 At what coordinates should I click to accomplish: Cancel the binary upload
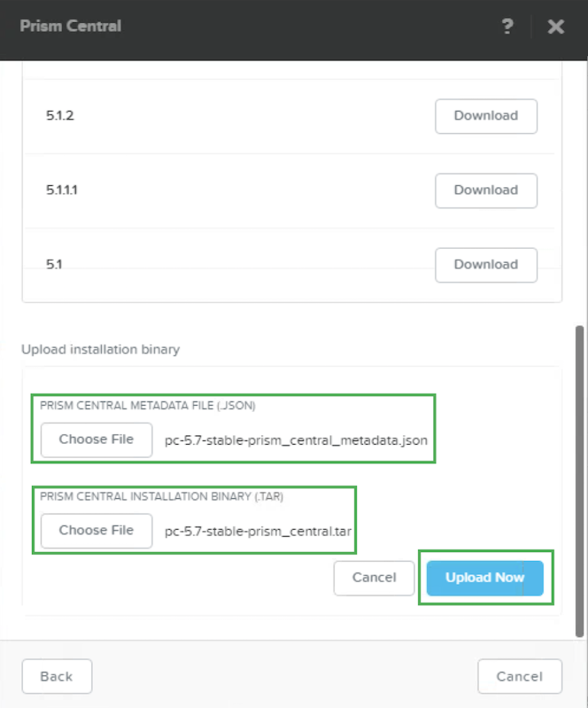(x=374, y=578)
